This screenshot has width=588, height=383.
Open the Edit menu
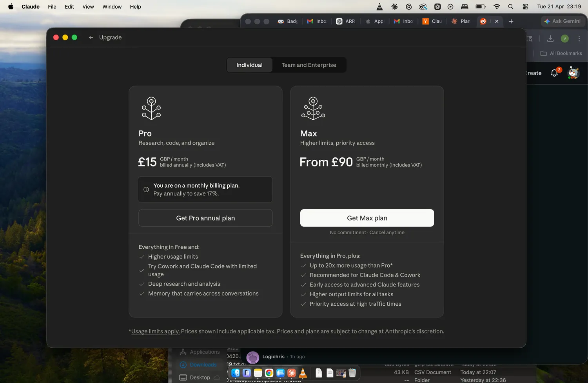(69, 7)
